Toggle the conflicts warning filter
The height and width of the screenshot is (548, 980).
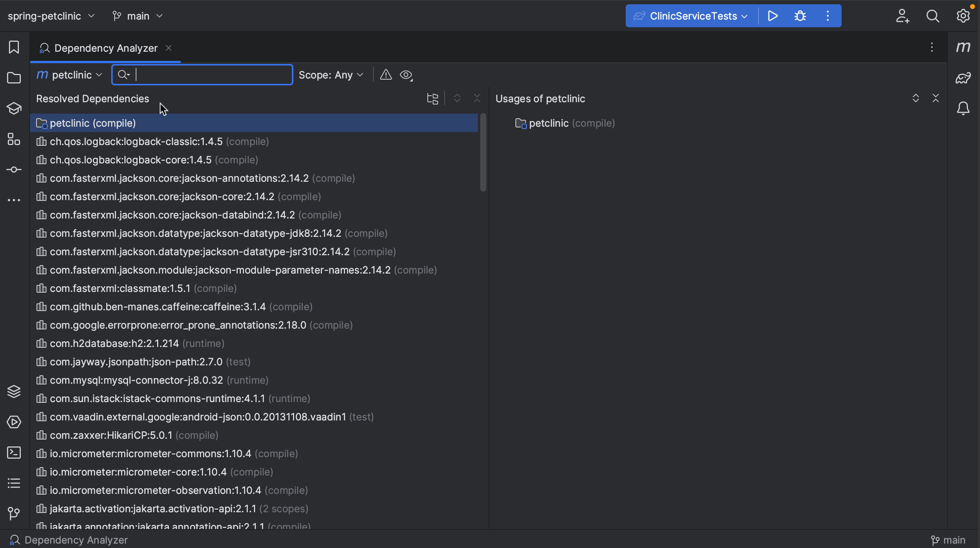[x=385, y=74]
